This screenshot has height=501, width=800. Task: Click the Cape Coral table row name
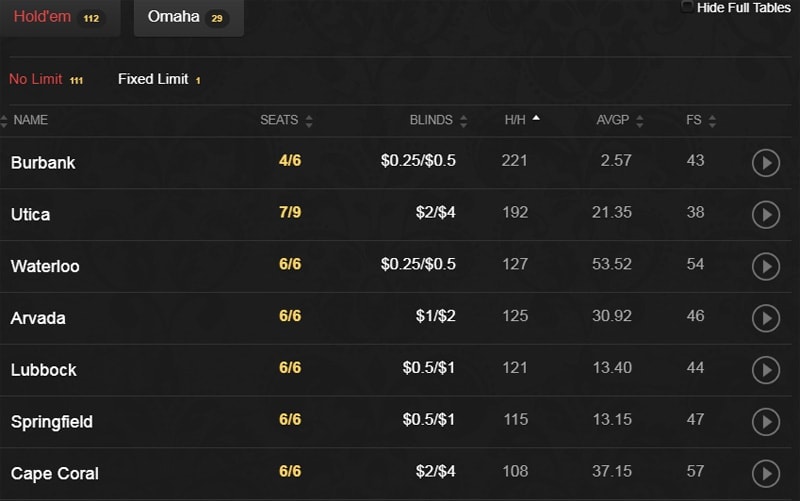click(x=55, y=473)
